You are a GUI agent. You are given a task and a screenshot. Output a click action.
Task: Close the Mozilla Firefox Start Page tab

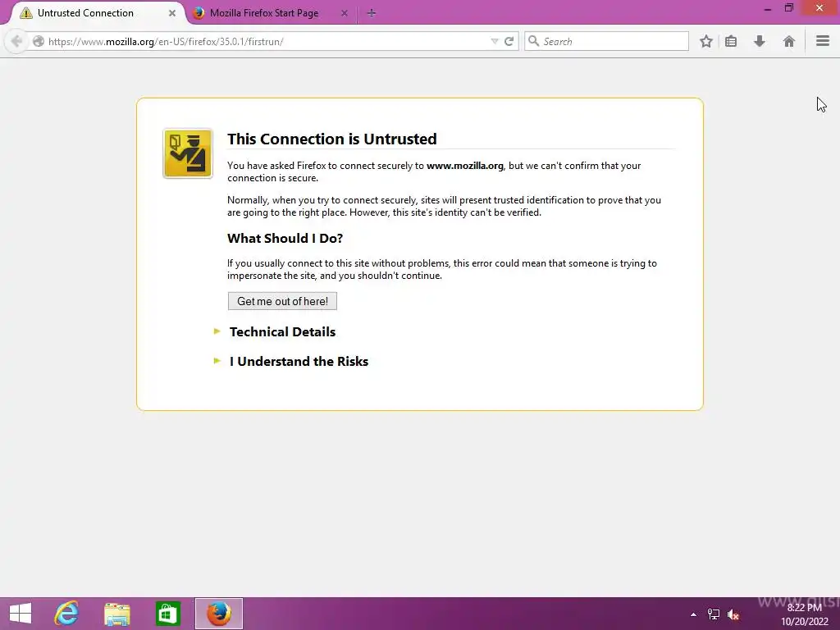(x=345, y=13)
